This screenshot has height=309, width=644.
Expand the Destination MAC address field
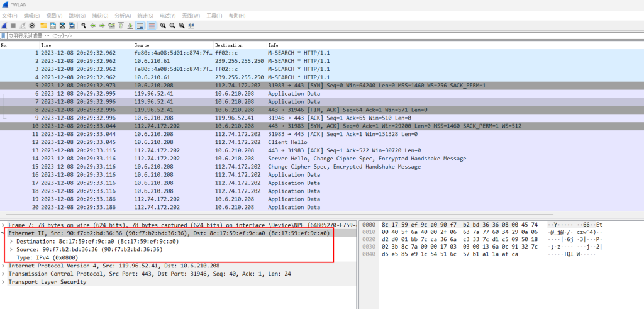point(11,241)
